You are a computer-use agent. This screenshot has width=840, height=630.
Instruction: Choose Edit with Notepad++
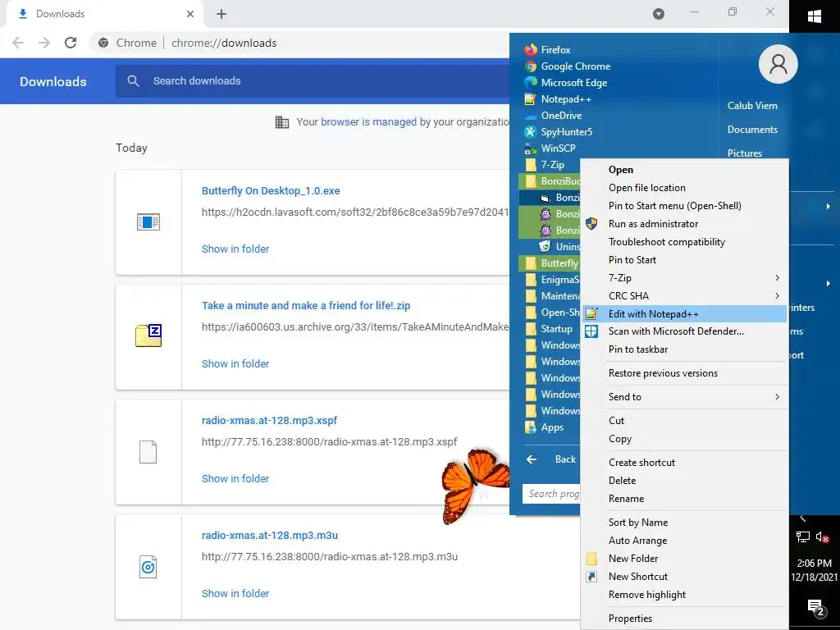tap(684, 314)
